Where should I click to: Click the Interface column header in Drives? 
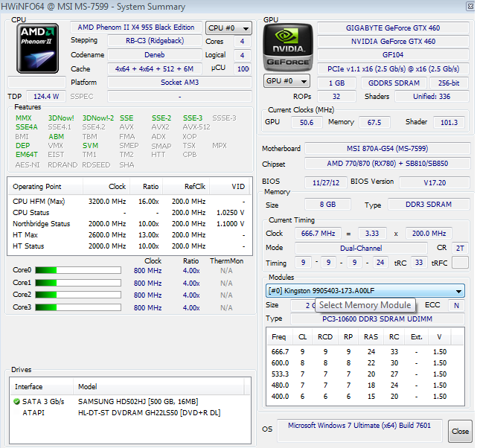tap(42, 386)
